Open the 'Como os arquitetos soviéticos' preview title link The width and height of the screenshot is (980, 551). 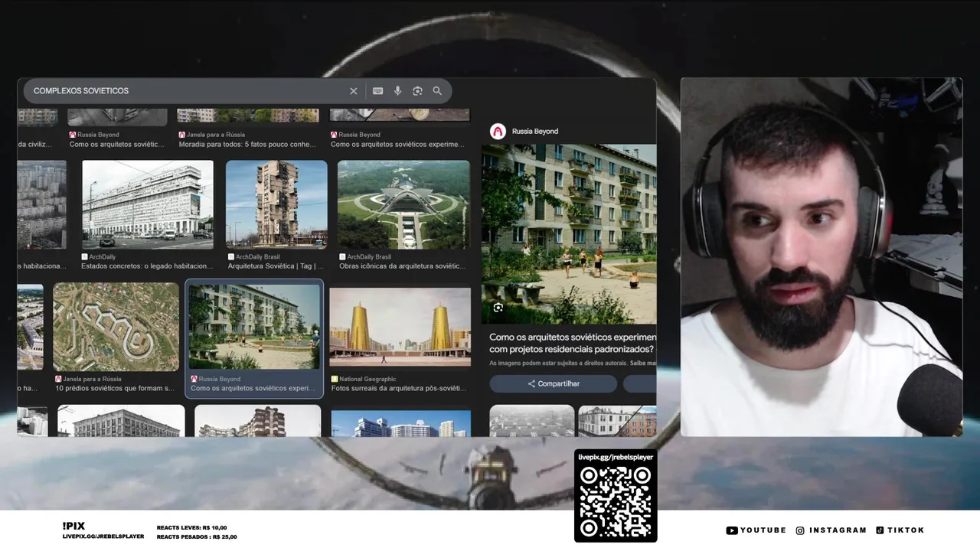(573, 343)
